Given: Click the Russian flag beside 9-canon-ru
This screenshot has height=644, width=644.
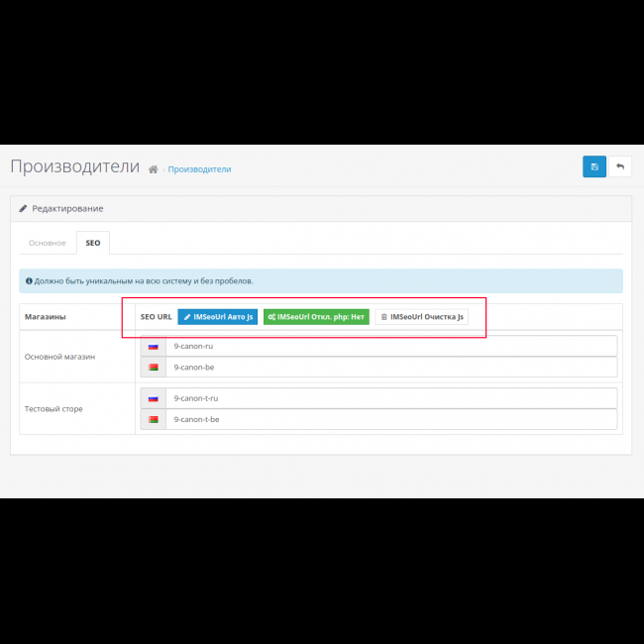Looking at the screenshot, I should click(153, 346).
